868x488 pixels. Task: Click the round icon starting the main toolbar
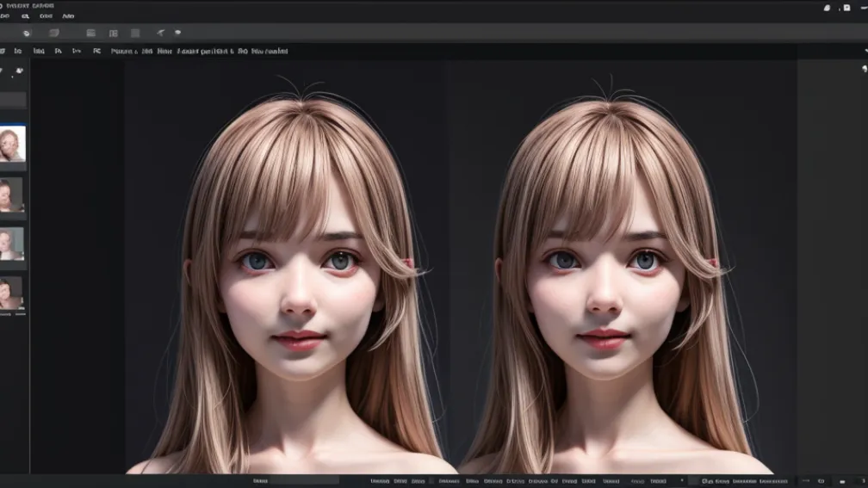(26, 34)
